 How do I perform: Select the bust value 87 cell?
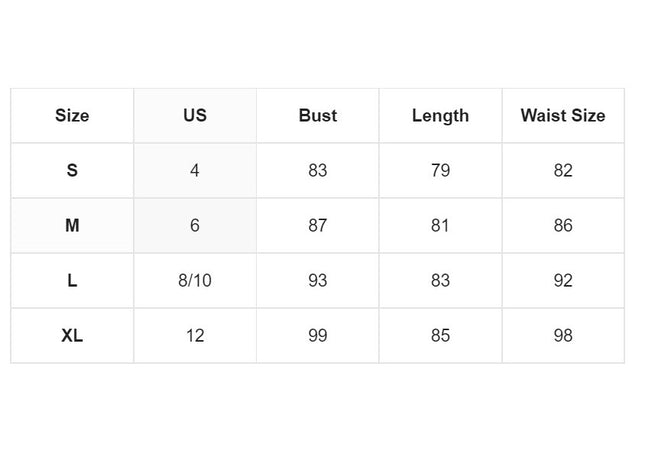coord(318,225)
